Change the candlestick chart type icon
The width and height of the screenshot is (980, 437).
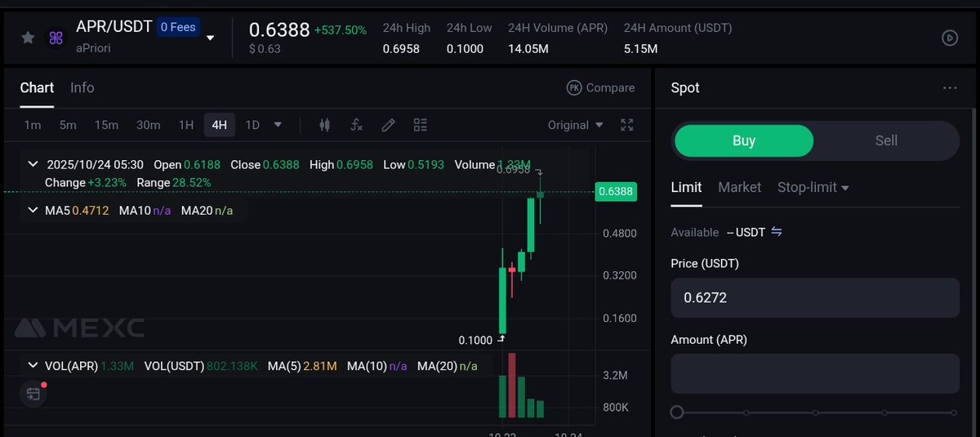[x=325, y=125]
